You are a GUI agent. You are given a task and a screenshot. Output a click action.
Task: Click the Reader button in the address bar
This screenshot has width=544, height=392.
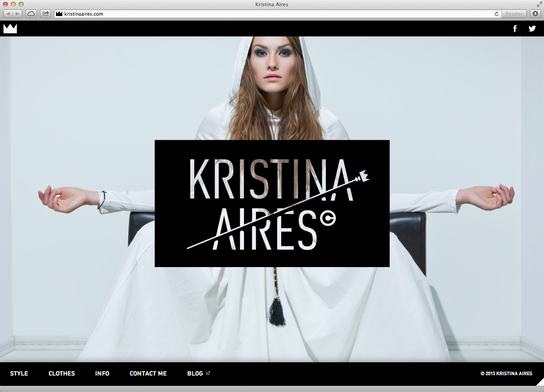[513, 14]
